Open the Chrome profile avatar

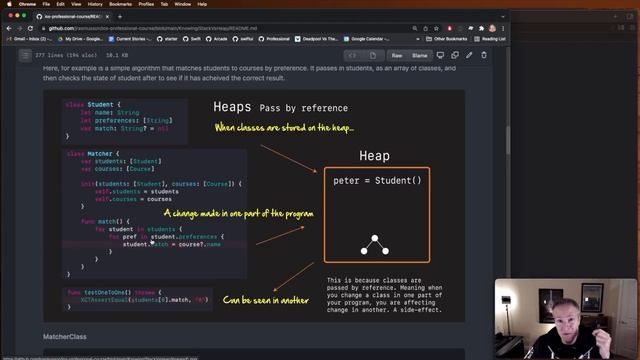coord(492,28)
